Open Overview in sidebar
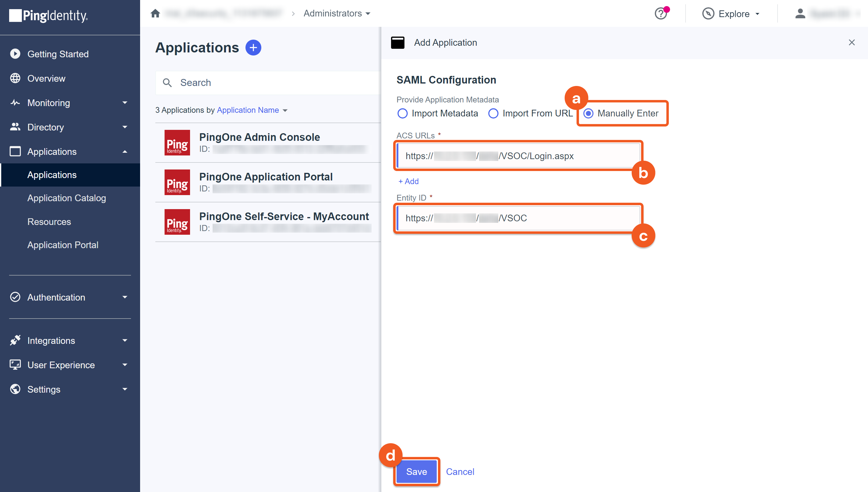This screenshot has width=868, height=492. tap(46, 78)
